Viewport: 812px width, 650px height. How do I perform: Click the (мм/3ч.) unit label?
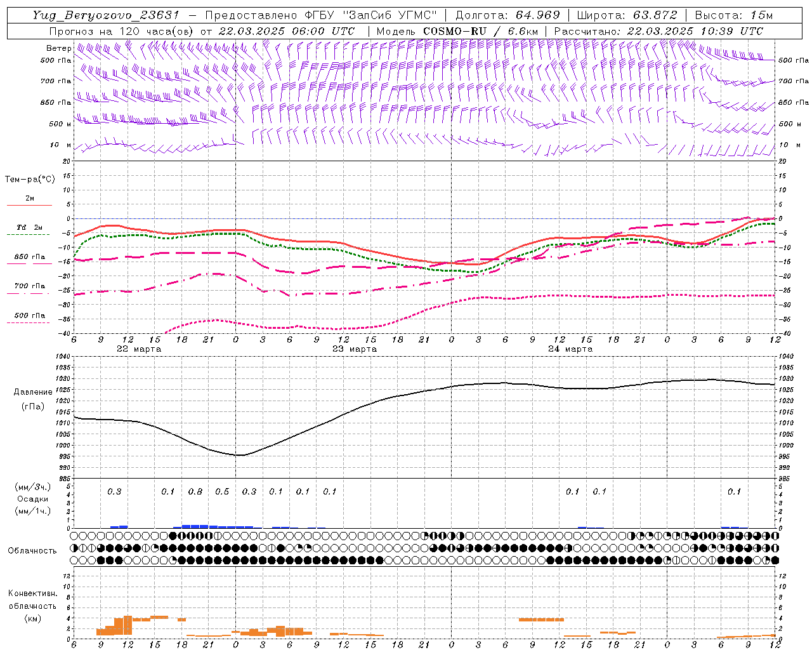(32, 487)
